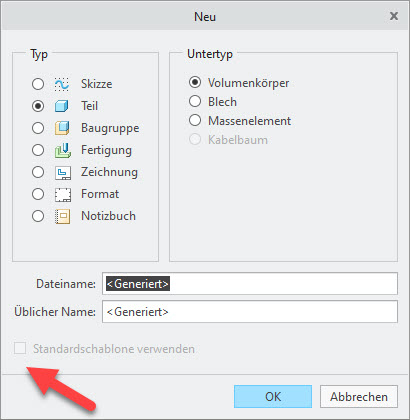Select the Blech subtype radio button
The width and height of the screenshot is (410, 420).
tap(195, 101)
